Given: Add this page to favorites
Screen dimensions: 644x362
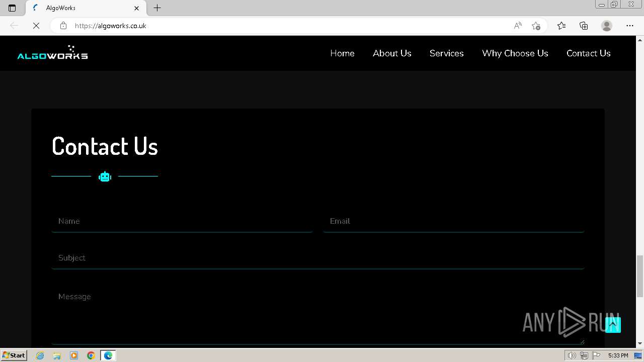Looking at the screenshot, I should (x=536, y=26).
